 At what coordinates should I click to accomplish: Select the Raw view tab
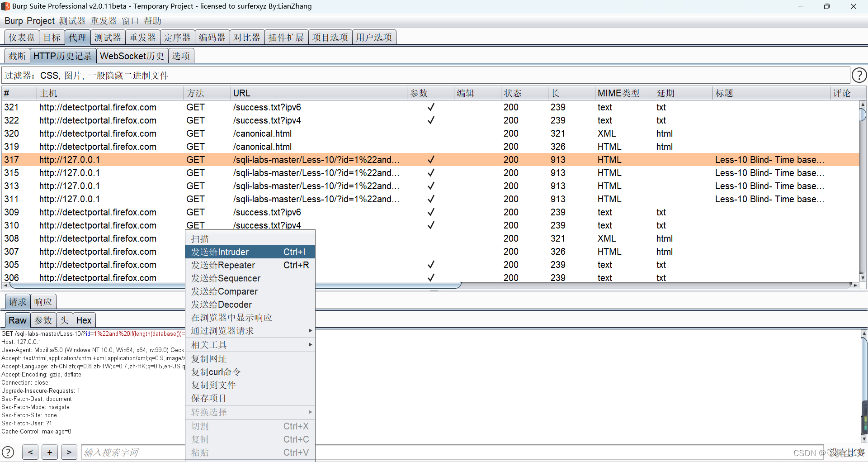coord(18,320)
